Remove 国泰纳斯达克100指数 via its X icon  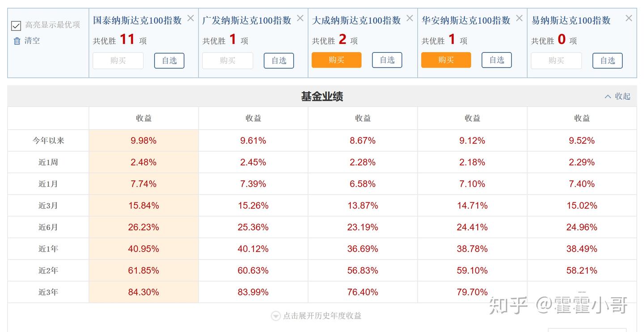[191, 18]
